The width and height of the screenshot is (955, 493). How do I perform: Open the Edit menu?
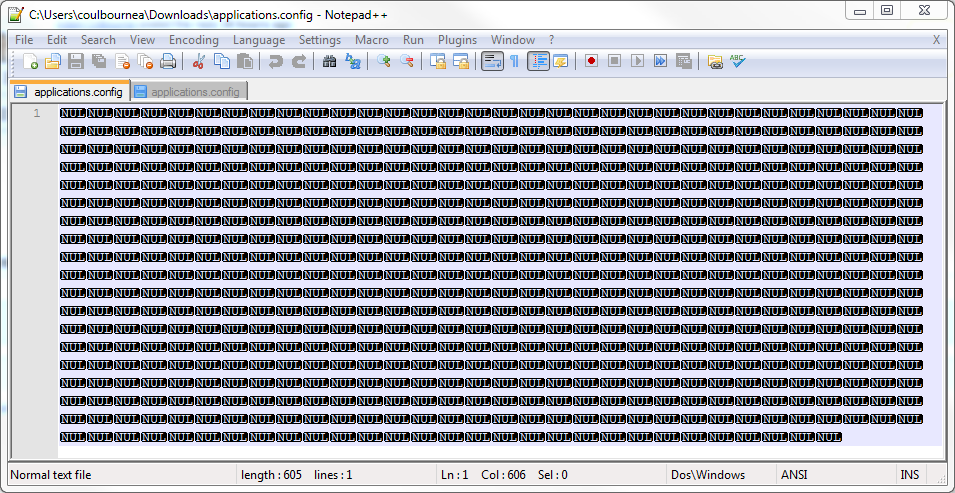[57, 40]
